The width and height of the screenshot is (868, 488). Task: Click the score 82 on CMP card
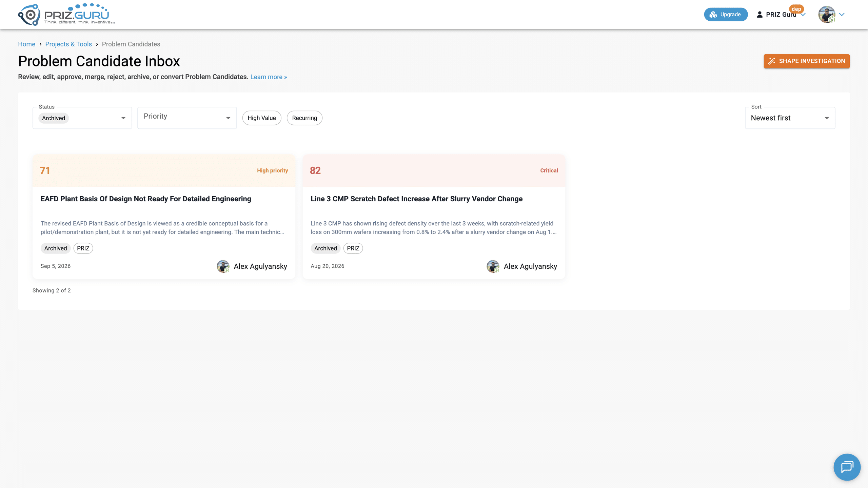click(315, 170)
